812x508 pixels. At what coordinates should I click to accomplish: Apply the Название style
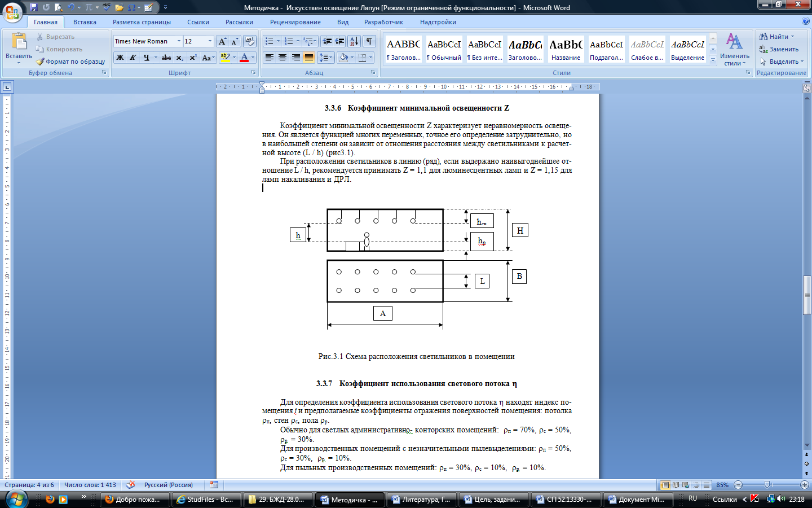point(566,50)
